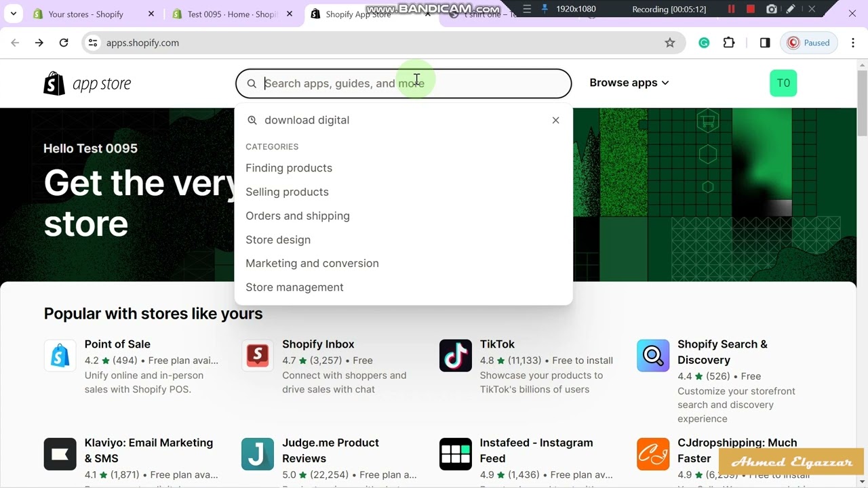Open the Klaviyo app icon
The width and height of the screenshot is (868, 488).
point(60,454)
